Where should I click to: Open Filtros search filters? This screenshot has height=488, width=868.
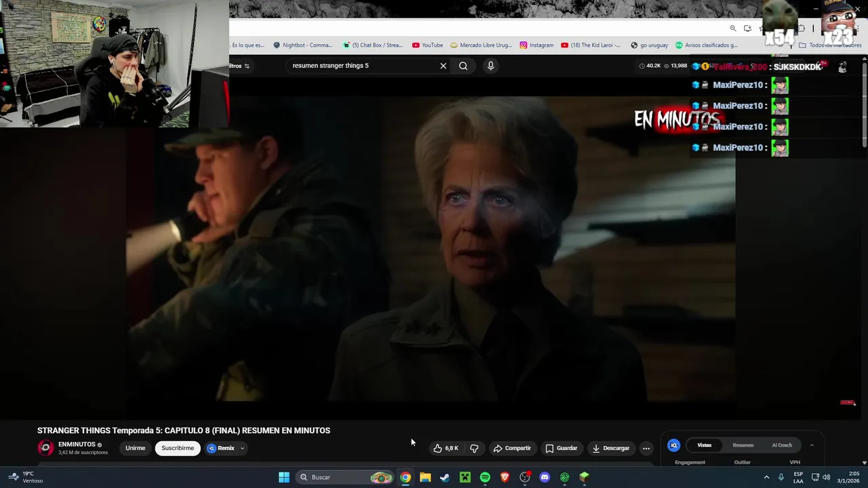[239, 66]
